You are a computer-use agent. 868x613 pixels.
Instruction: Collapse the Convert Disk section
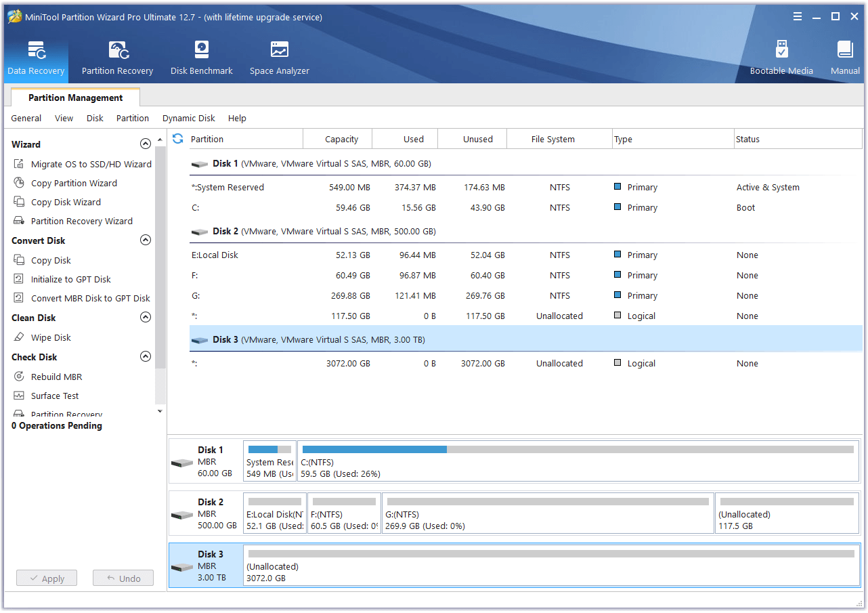[145, 240]
